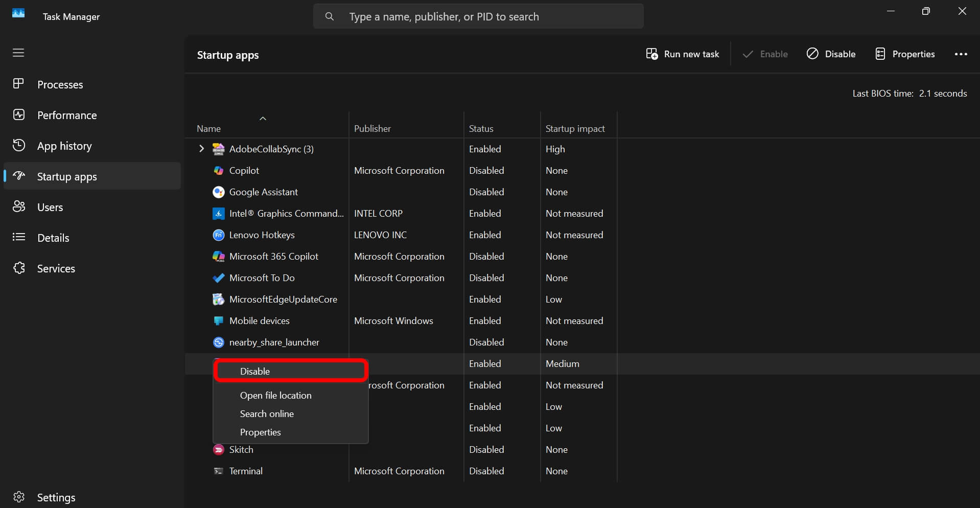
Task: Open Task Manager Settings
Action: point(56,497)
